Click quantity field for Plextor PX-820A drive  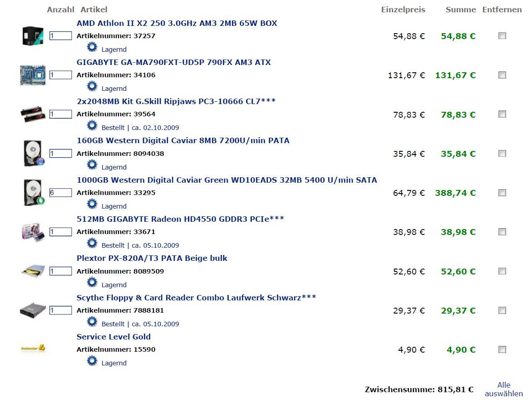[x=60, y=271]
